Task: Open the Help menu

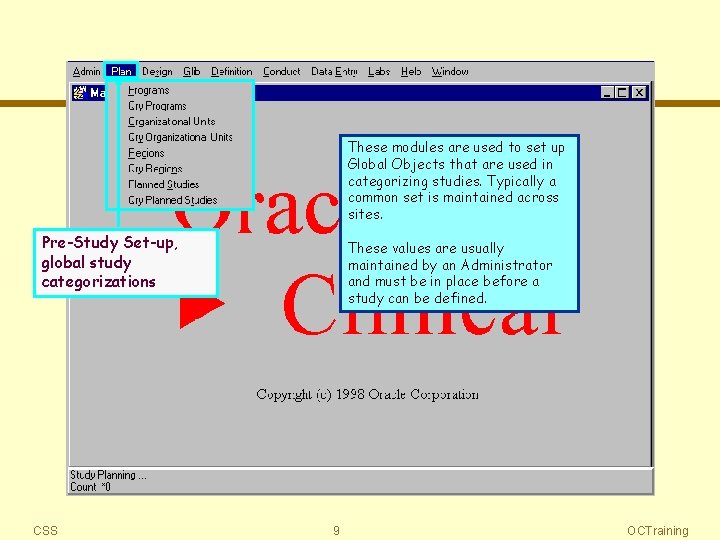Action: (x=411, y=72)
